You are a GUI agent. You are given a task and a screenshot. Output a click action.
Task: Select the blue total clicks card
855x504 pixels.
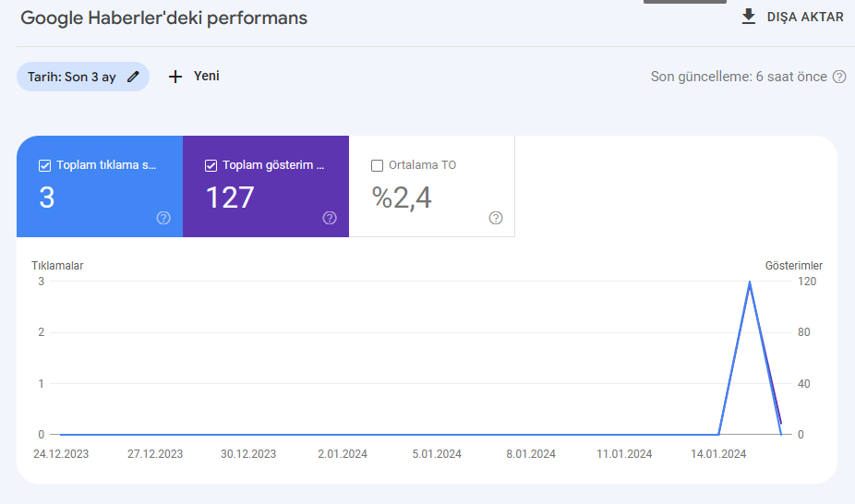[100, 186]
